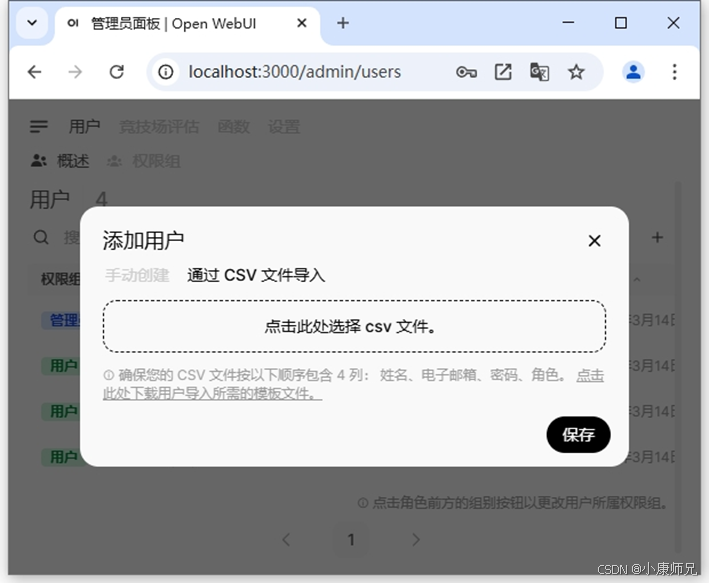Open the translate page icon
Image resolution: width=709 pixels, height=583 pixels.
coord(539,72)
